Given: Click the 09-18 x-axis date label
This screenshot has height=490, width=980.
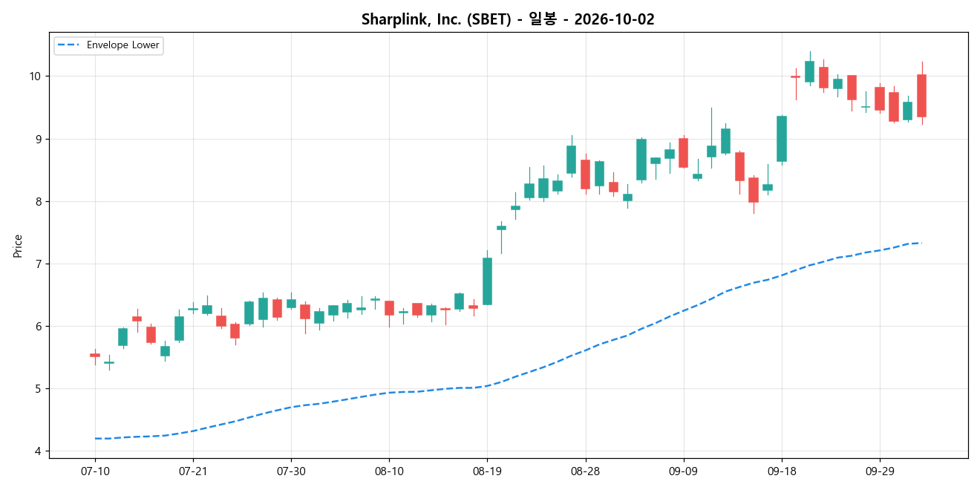Looking at the screenshot, I should pyautogui.click(x=781, y=471).
